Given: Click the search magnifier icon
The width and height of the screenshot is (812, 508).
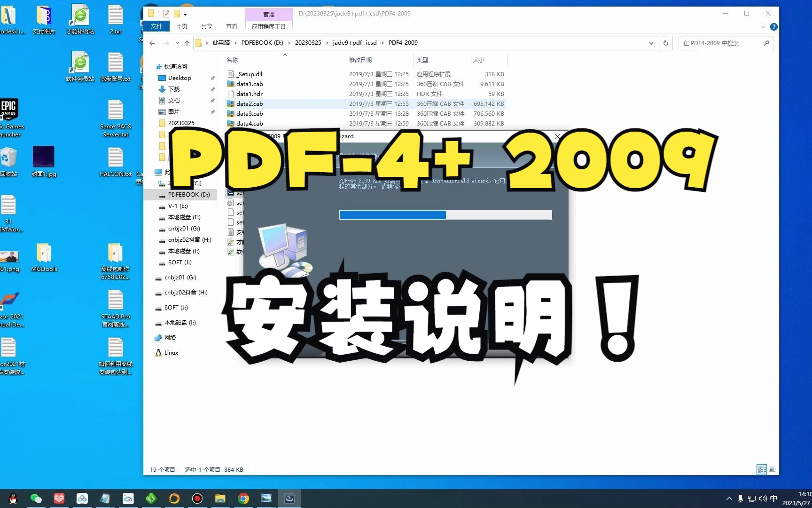Looking at the screenshot, I should (766, 43).
